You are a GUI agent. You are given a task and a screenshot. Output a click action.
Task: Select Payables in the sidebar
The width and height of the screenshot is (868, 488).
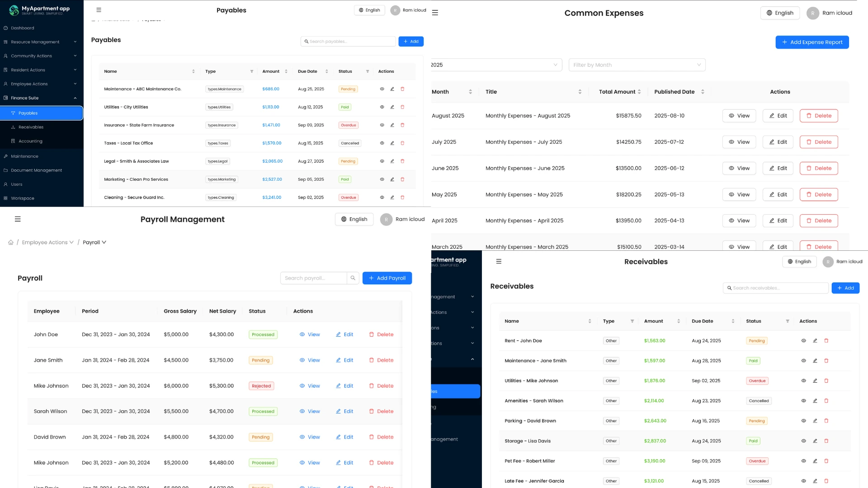42,113
